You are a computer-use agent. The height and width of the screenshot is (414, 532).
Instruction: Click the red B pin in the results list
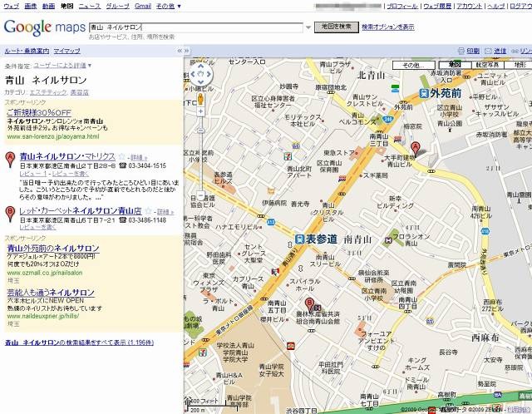(11, 214)
